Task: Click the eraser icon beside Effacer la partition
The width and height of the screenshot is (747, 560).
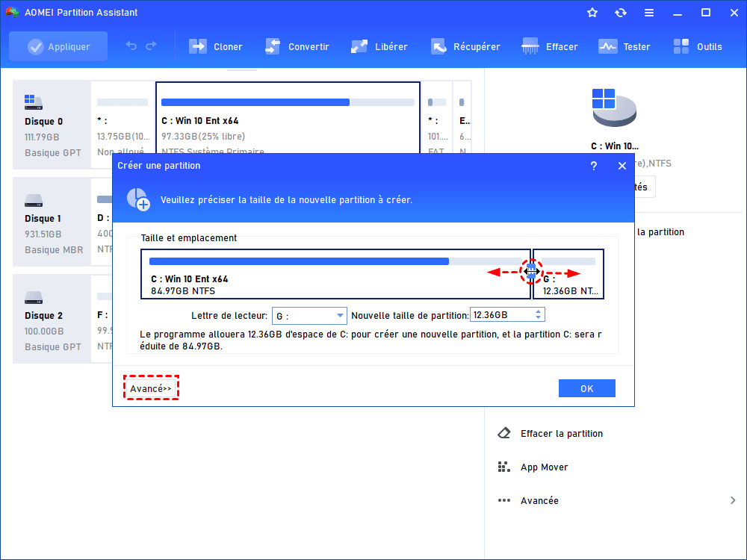Action: tap(504, 433)
